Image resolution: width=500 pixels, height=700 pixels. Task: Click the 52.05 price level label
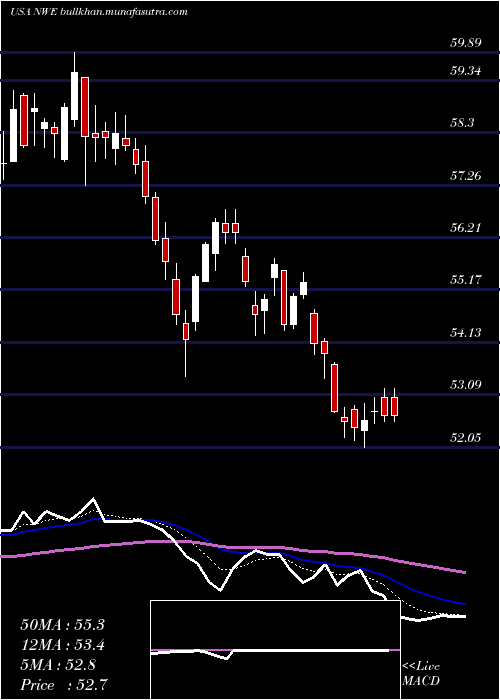click(x=466, y=437)
